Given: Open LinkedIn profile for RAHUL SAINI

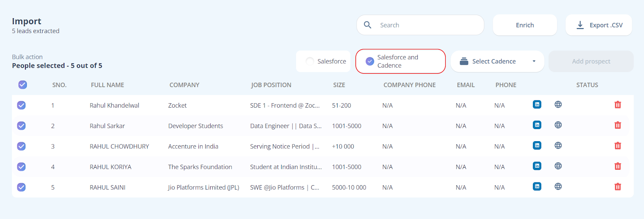Looking at the screenshot, I should (x=537, y=186).
